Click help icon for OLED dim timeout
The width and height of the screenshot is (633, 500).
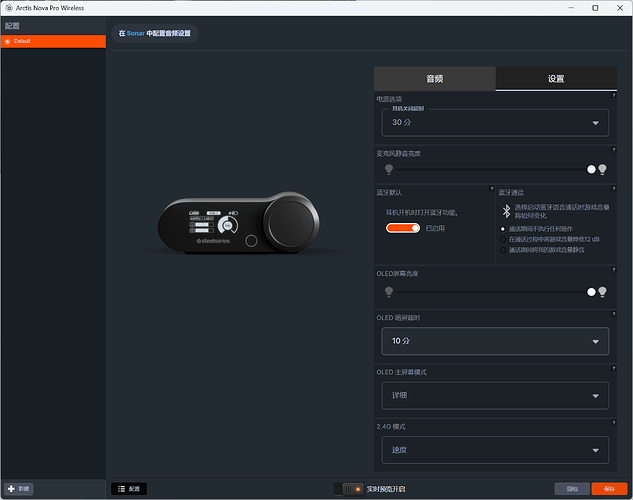[x=614, y=314]
